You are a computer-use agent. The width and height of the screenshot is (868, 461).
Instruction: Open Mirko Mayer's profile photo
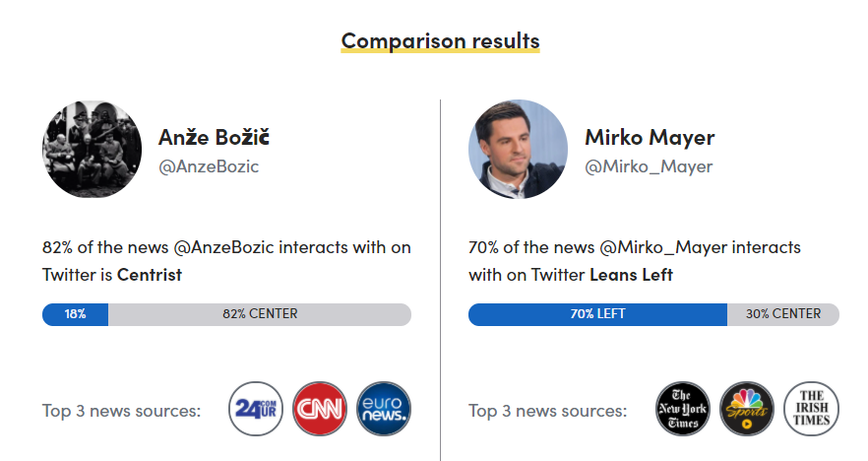point(518,149)
